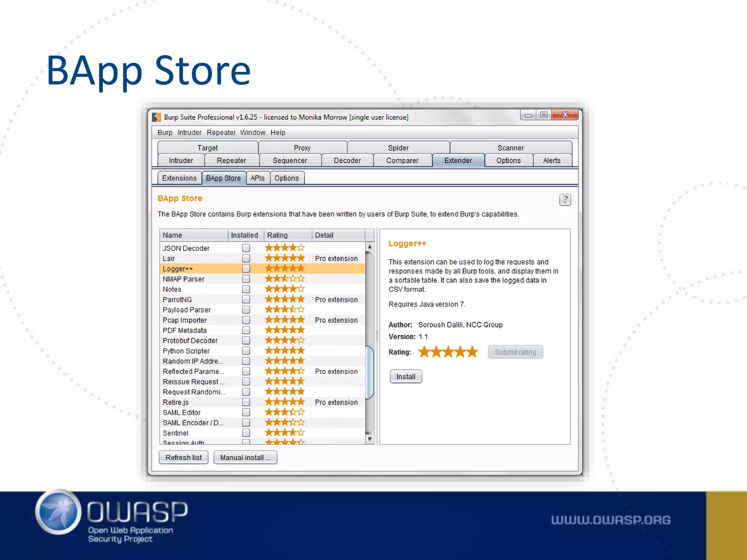
Task: Click the Pro extension detail for Lair
Action: pos(336,258)
